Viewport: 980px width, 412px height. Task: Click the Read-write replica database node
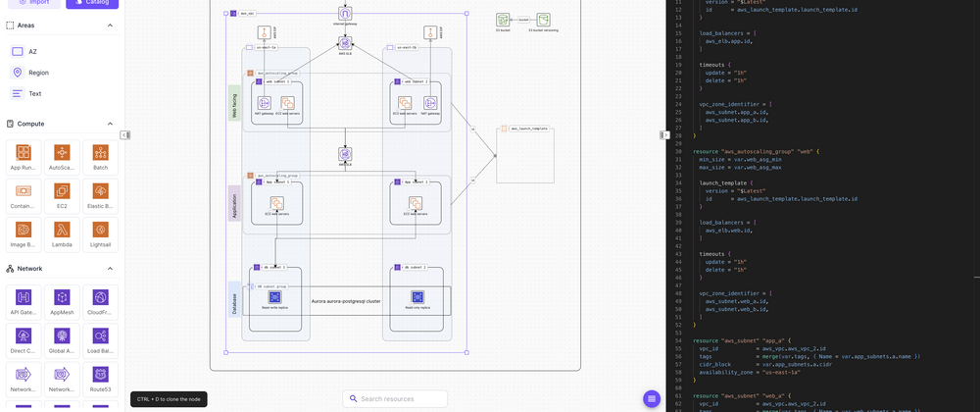277,297
